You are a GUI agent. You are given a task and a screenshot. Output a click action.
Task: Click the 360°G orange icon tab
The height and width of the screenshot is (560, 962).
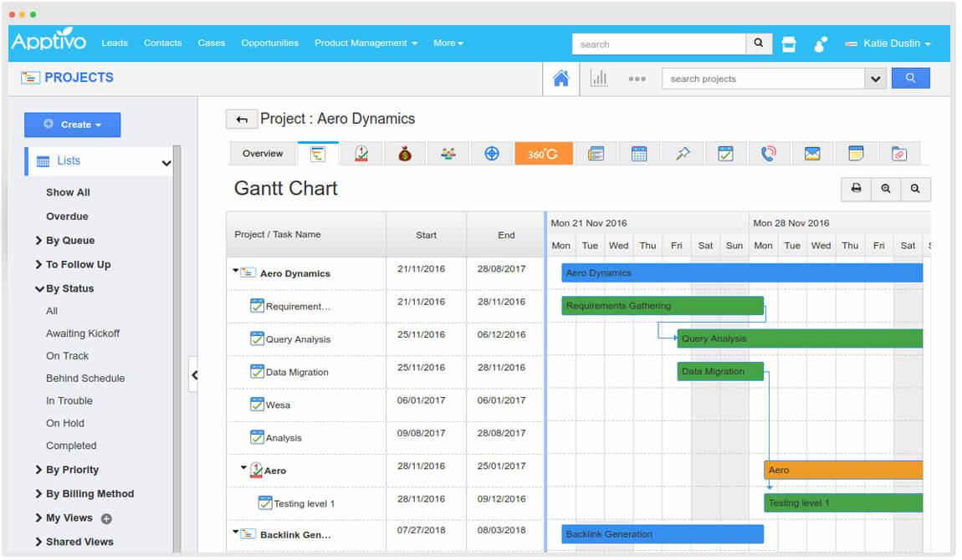[x=544, y=153]
